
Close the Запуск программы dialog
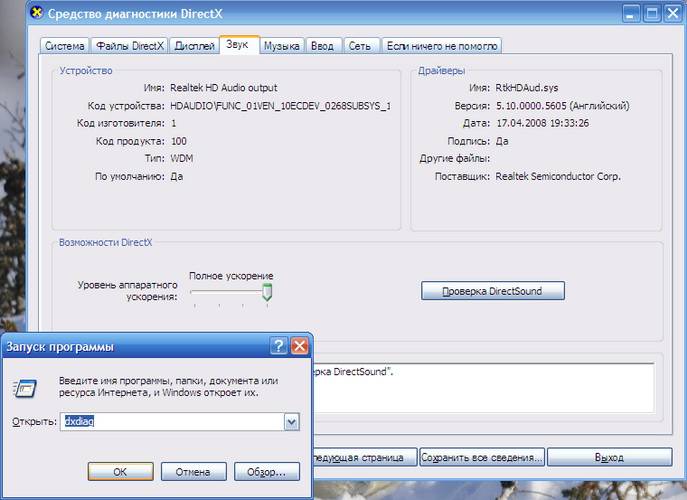(300, 346)
